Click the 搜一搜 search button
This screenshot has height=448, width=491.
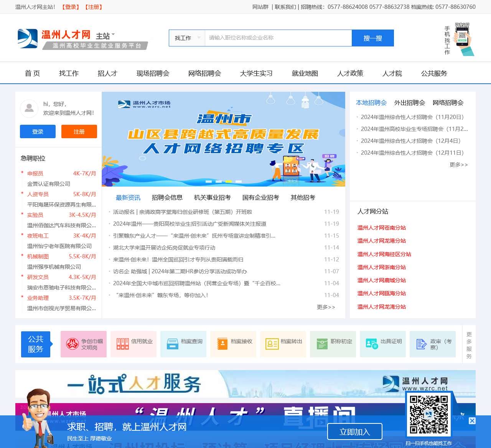tap(373, 38)
